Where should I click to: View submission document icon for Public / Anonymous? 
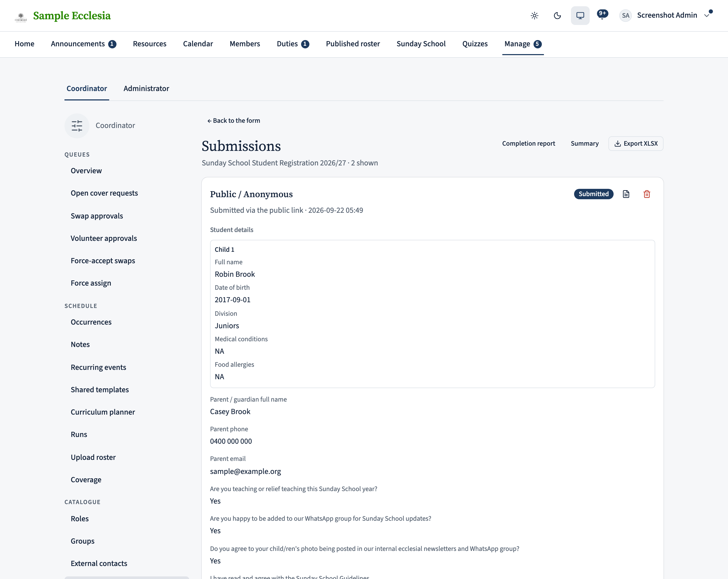pyautogui.click(x=626, y=194)
